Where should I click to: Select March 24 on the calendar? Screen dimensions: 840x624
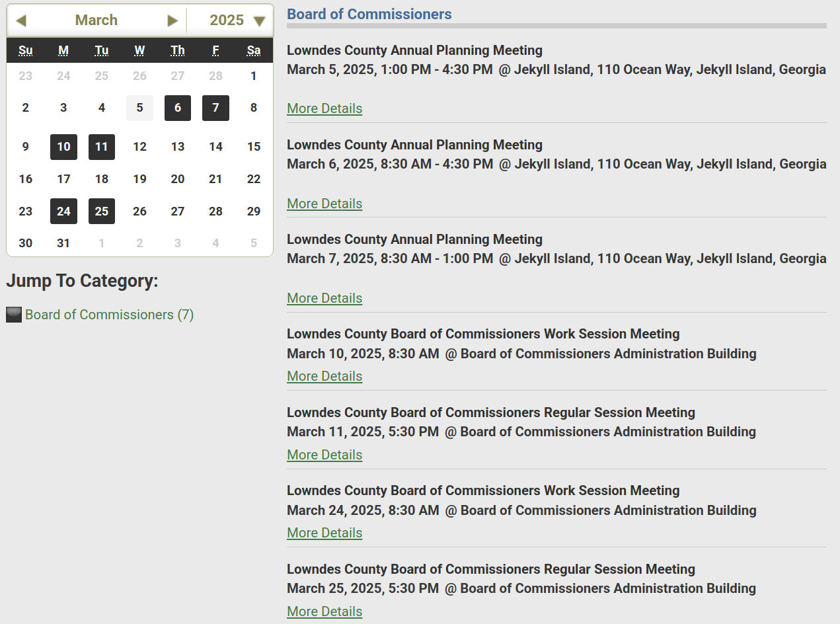[63, 211]
